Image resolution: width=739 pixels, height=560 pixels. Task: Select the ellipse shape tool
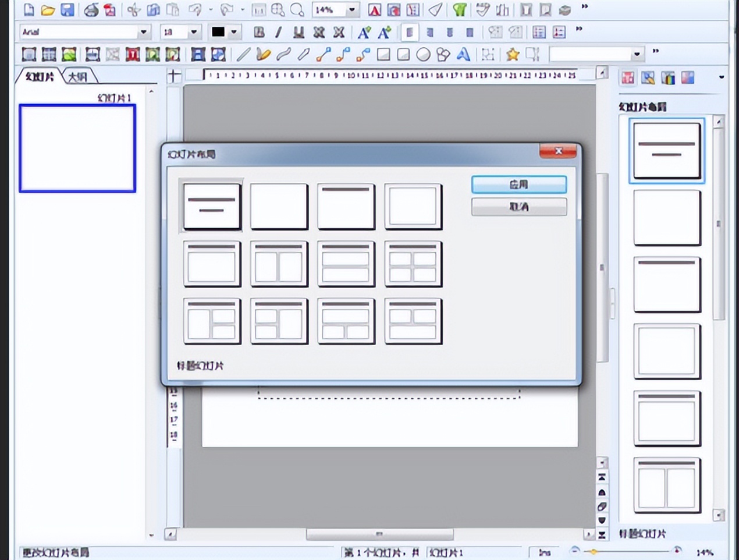tap(423, 55)
